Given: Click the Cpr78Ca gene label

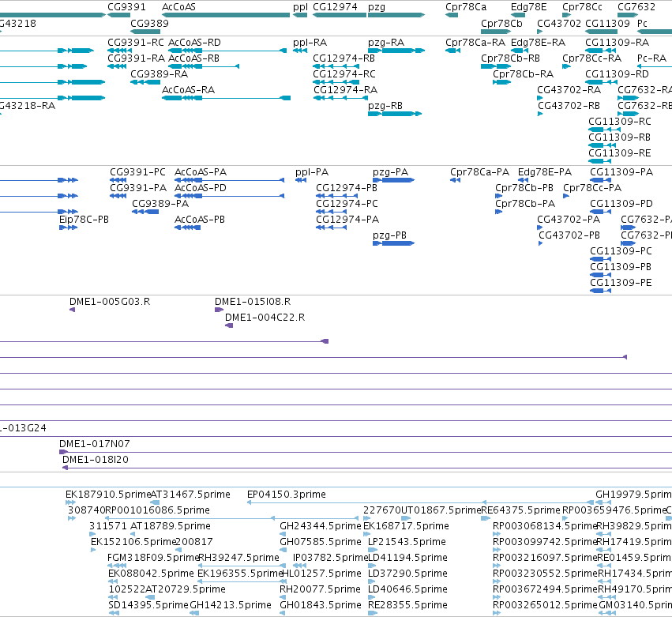Looking at the screenshot, I should pyautogui.click(x=466, y=7).
